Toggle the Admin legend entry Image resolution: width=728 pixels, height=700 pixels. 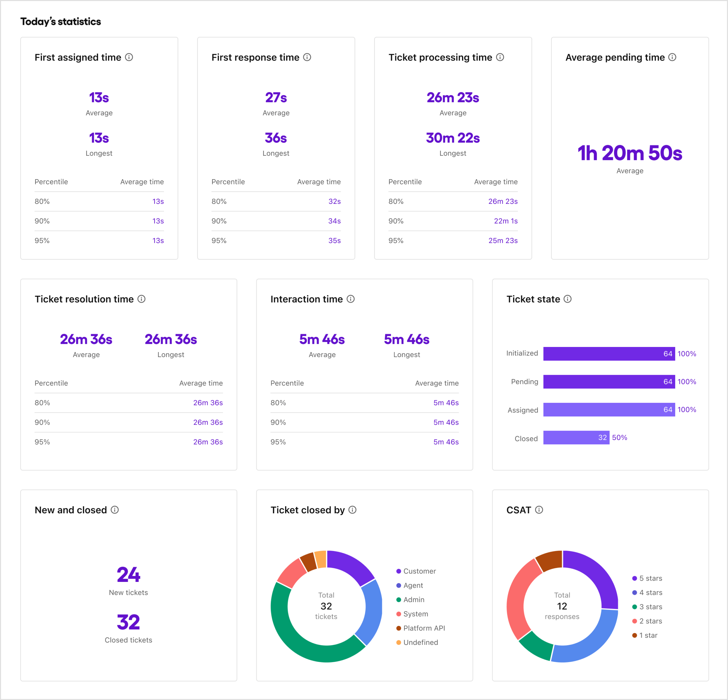point(410,600)
